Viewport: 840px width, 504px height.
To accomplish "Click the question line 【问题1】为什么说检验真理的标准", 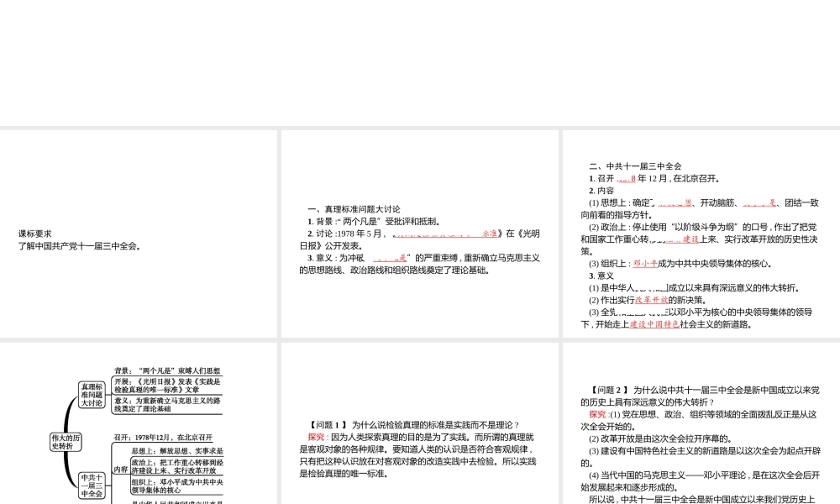I will click(x=414, y=425).
